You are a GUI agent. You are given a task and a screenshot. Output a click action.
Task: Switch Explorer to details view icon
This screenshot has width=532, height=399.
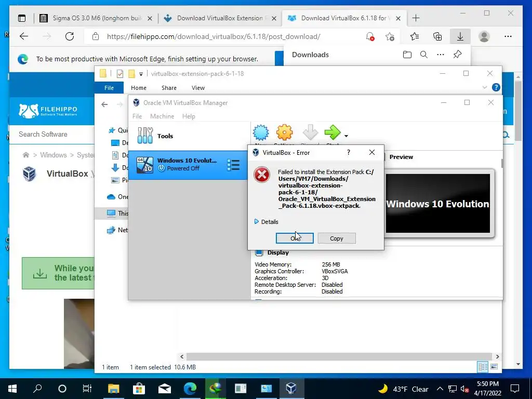pyautogui.click(x=483, y=367)
